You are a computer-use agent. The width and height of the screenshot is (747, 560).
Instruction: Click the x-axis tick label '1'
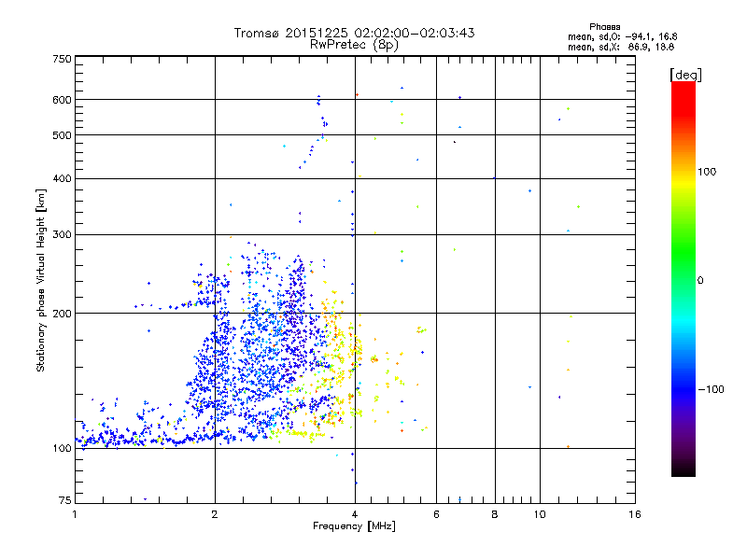pyautogui.click(x=75, y=514)
